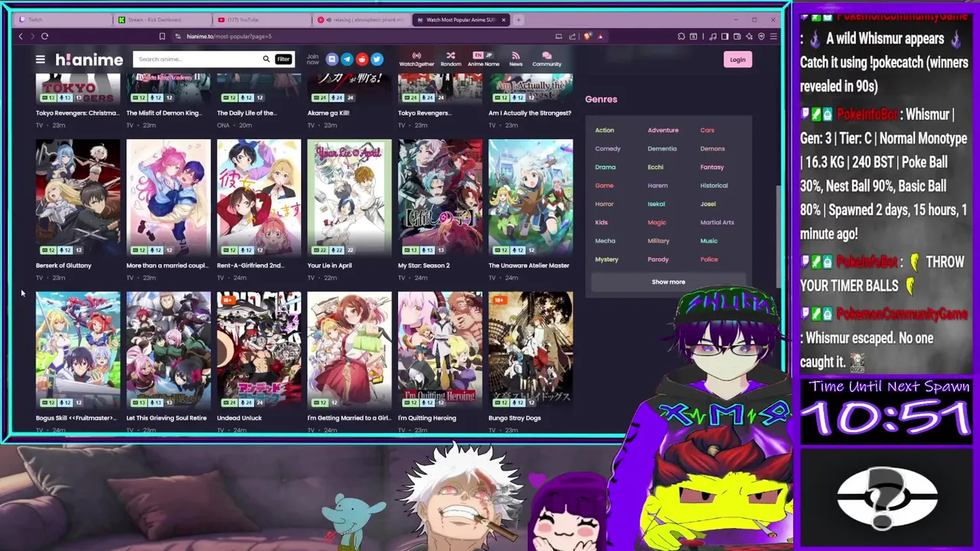Select the Cars genre

pos(707,130)
